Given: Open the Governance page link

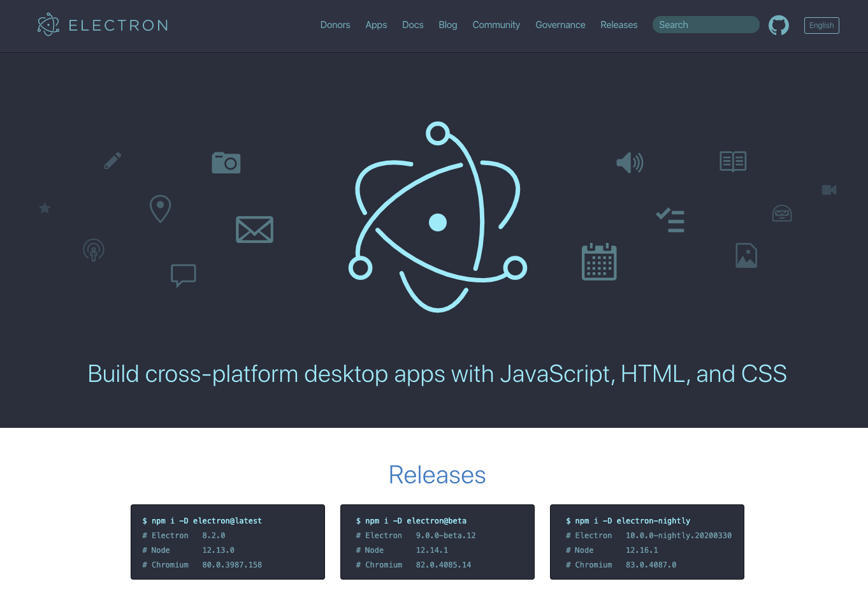Looking at the screenshot, I should coord(560,25).
